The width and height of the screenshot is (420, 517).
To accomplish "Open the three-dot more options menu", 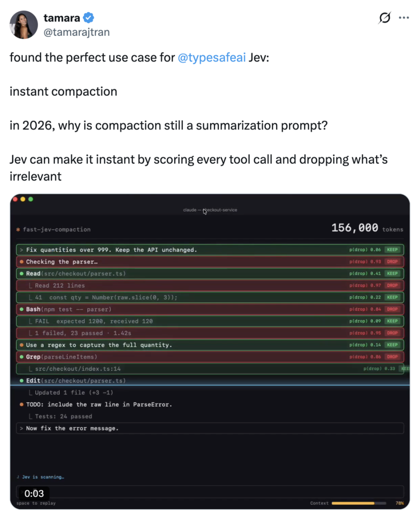I will tap(404, 18).
